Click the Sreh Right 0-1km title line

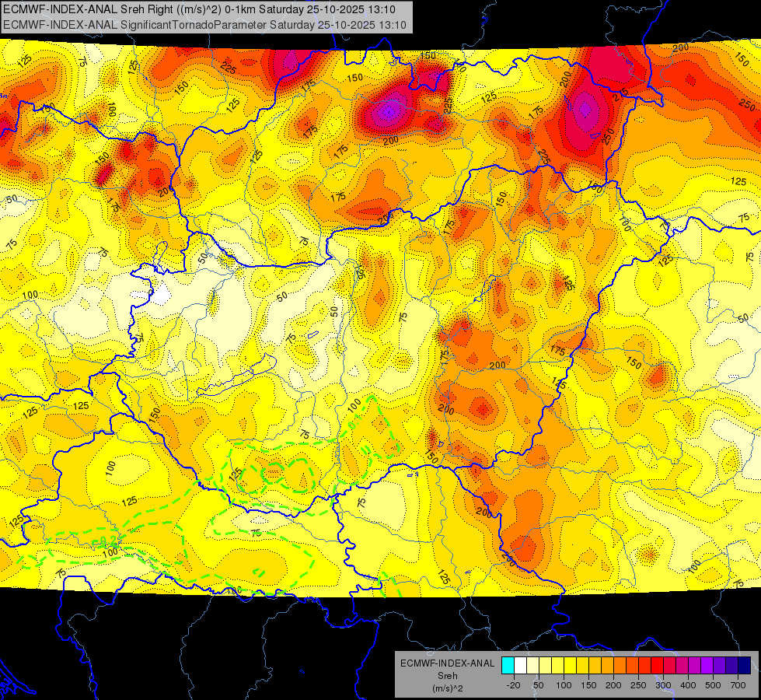point(199,9)
